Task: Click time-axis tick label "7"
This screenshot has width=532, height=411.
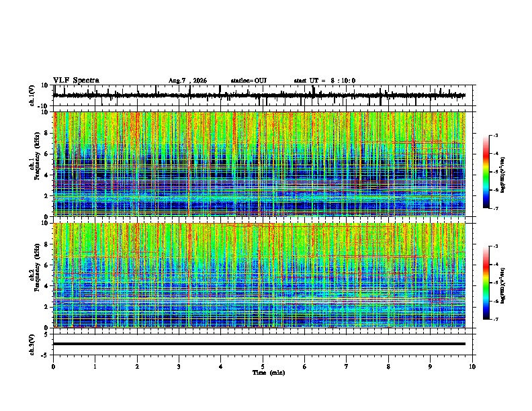Action: tap(347, 367)
